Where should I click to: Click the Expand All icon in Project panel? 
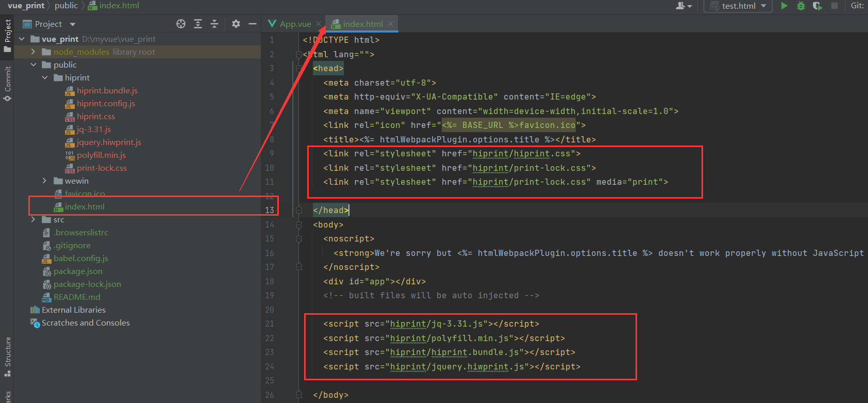click(x=198, y=24)
